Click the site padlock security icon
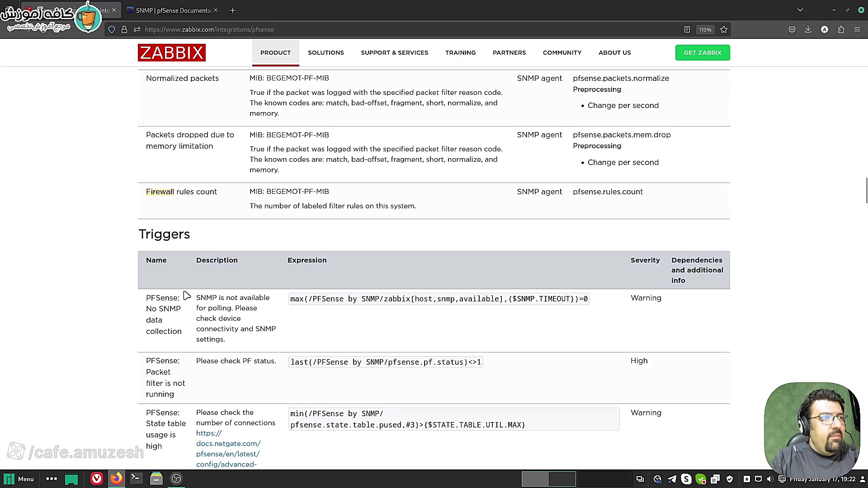Viewport: 868px width, 488px height. click(x=124, y=29)
